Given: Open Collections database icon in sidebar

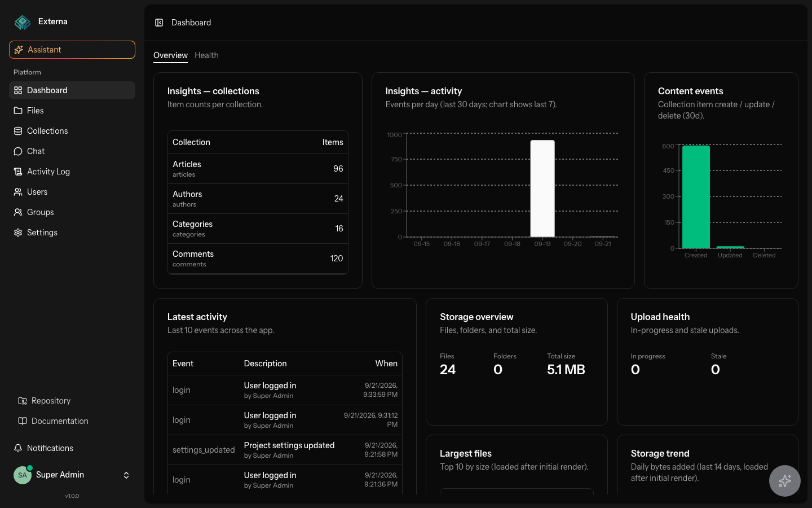Looking at the screenshot, I should pyautogui.click(x=18, y=131).
